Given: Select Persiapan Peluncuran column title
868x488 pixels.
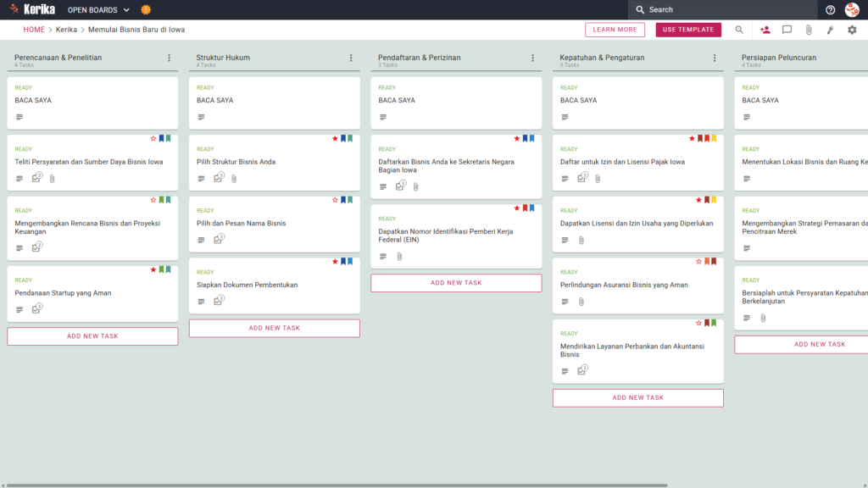Looking at the screenshot, I should [779, 58].
